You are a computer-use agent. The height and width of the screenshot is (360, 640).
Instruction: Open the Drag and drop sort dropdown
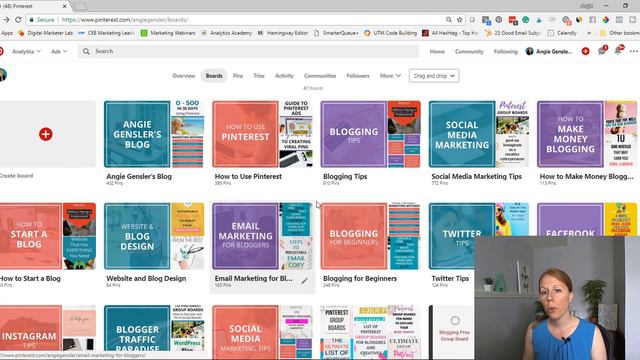(434, 76)
